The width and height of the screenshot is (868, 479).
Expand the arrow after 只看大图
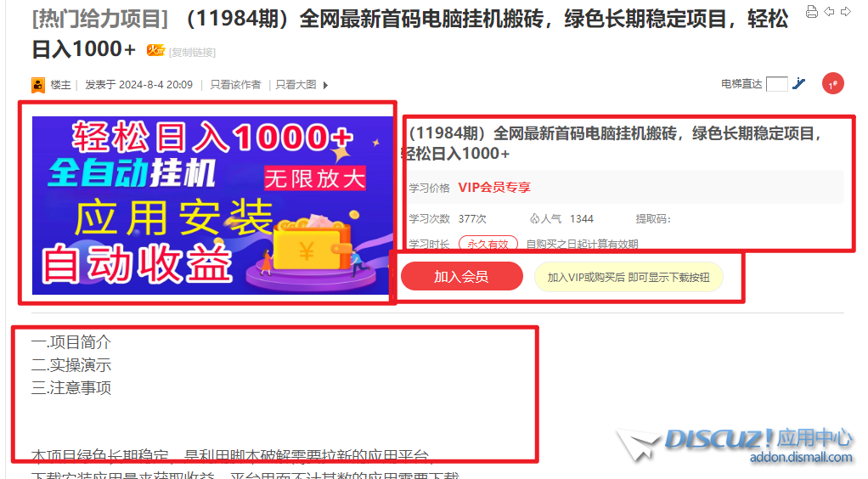click(x=325, y=85)
